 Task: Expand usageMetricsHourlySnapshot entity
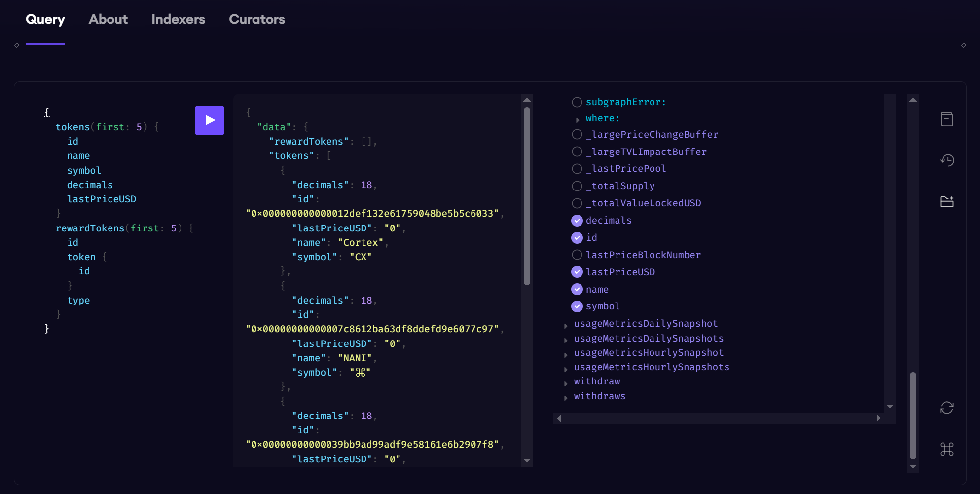(x=566, y=355)
